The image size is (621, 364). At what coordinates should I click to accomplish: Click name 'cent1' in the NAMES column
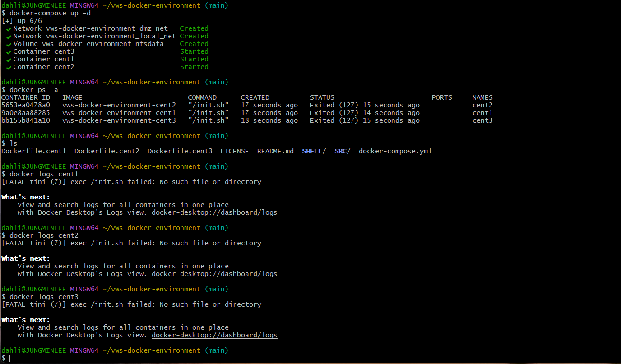pyautogui.click(x=482, y=113)
